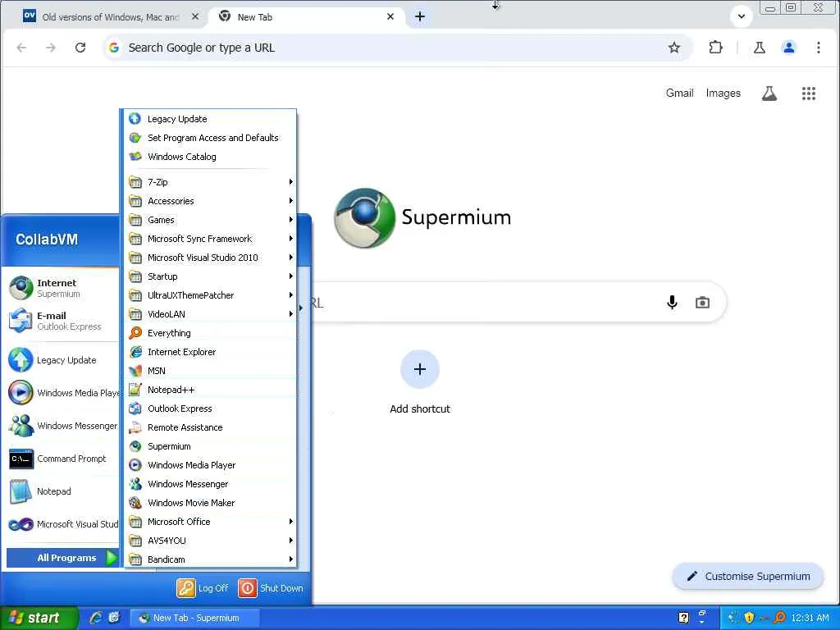Open the Images link
This screenshot has width=840, height=630.
point(724,94)
